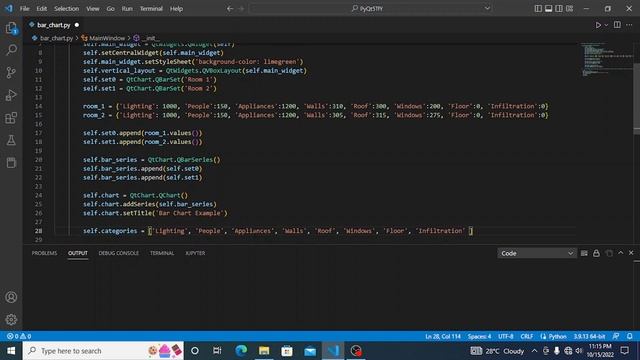Change indentation via Spaces: 4

479,336
